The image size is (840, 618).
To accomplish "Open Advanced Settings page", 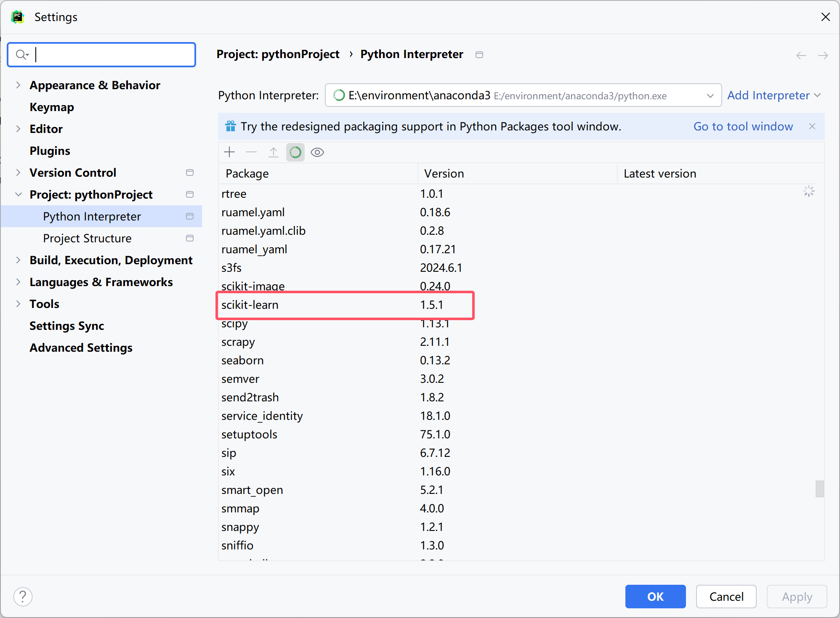I will tap(81, 347).
